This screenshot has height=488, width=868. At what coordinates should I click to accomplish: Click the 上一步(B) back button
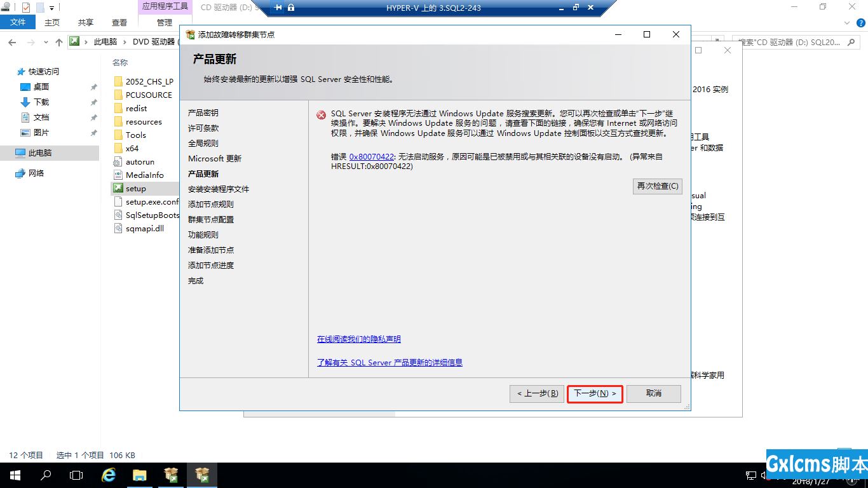coord(538,393)
